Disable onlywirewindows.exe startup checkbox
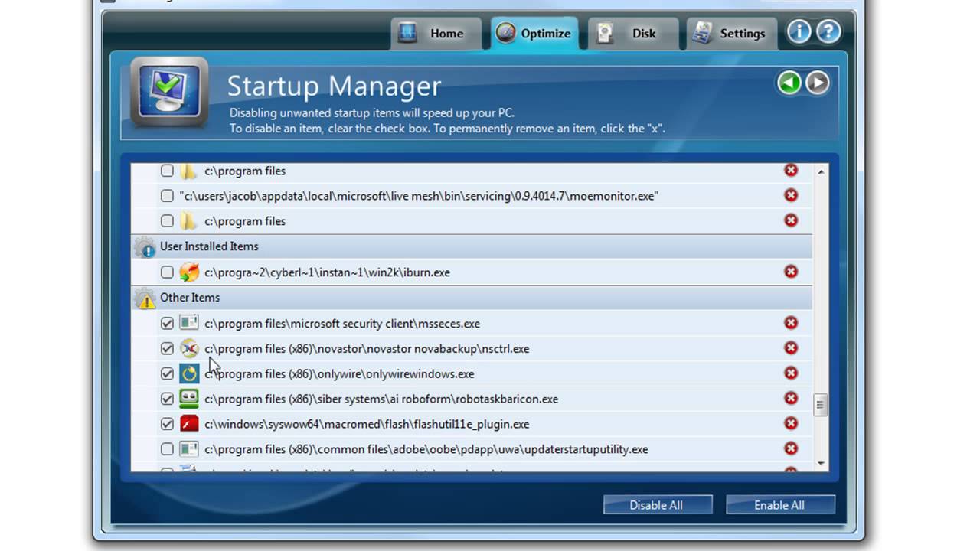This screenshot has height=551, width=980. click(167, 373)
